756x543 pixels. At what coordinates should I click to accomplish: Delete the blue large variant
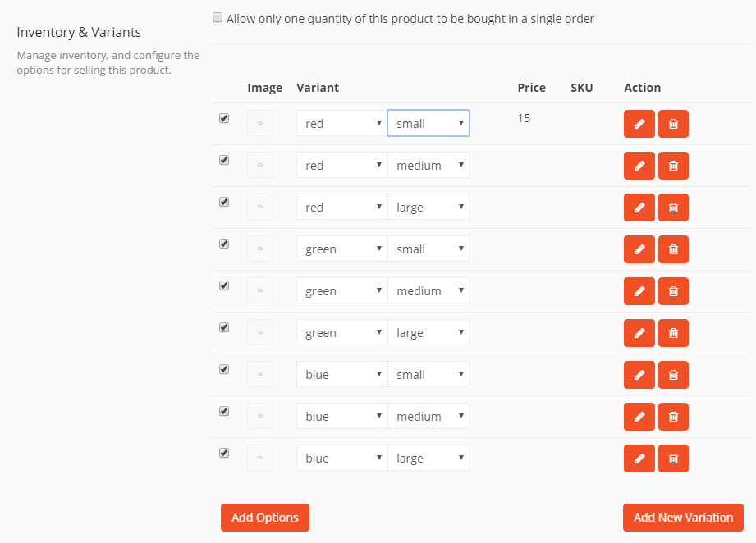point(673,459)
